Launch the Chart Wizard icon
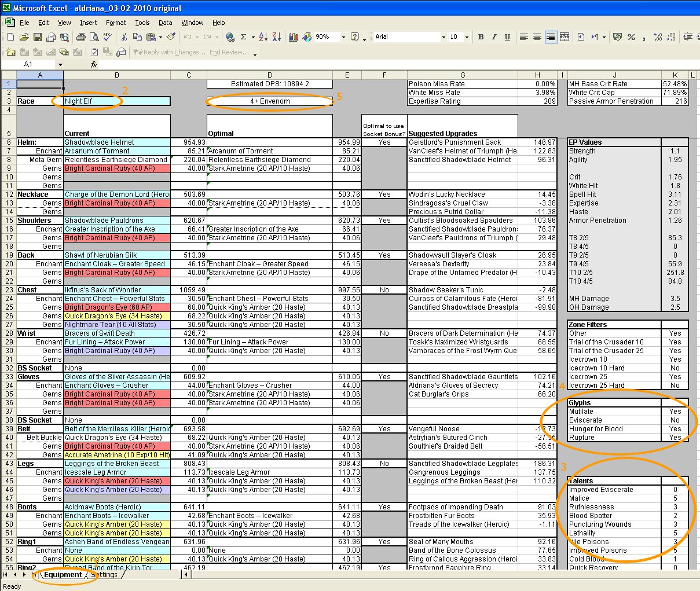The image size is (700, 591). [x=293, y=37]
